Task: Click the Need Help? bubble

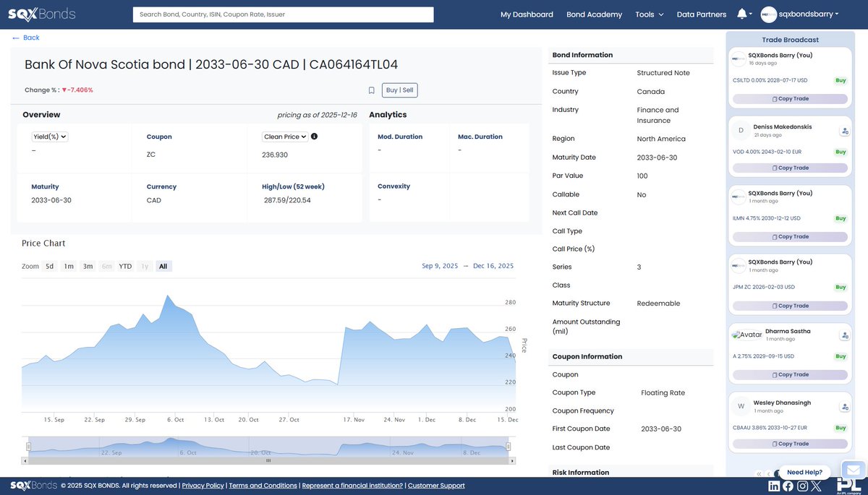Action: pos(804,472)
